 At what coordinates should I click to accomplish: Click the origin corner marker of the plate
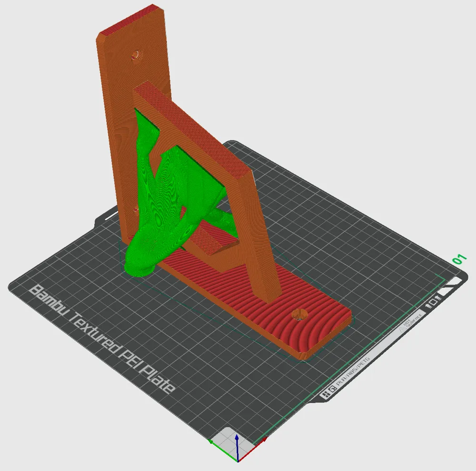coord(238,460)
